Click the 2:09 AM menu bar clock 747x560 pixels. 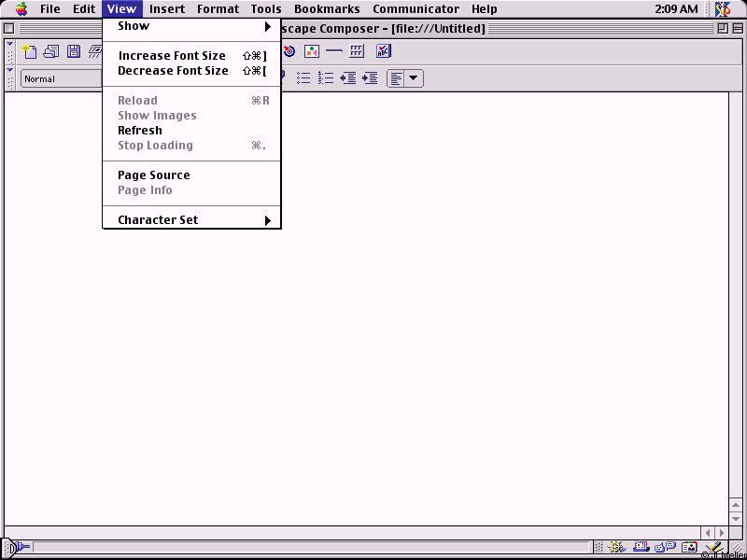click(675, 9)
